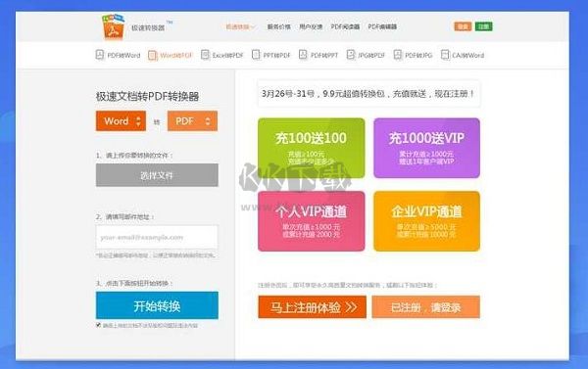This screenshot has height=369, width=588.
Task: Click the gray 选择文件 button
Action: (x=157, y=175)
